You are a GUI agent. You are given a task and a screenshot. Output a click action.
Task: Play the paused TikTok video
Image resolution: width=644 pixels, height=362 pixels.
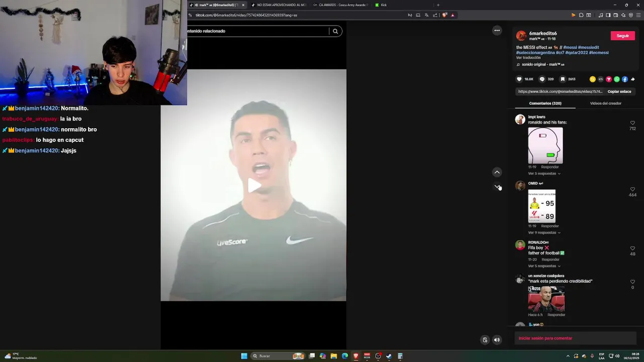254,186
